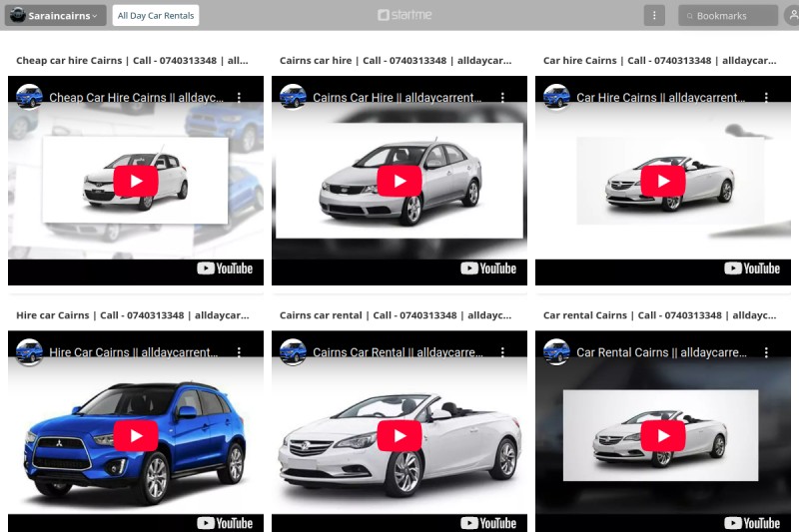Image resolution: width=799 pixels, height=532 pixels.
Task: Click channel avatar on Cairns Car Rental video
Action: (293, 351)
